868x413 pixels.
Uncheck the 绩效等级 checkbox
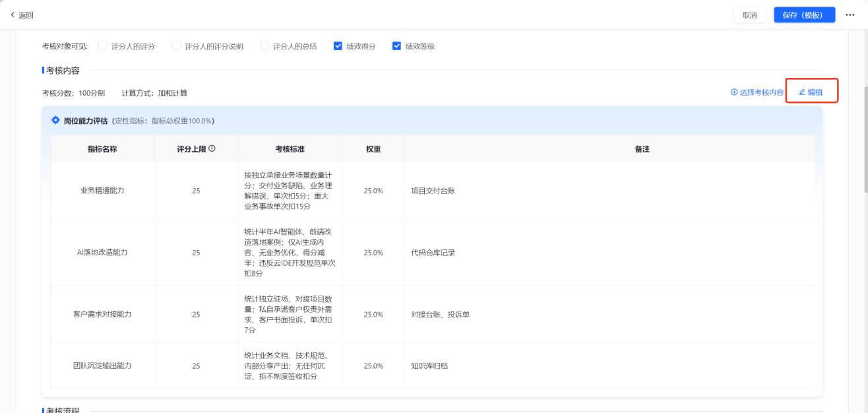(x=396, y=46)
